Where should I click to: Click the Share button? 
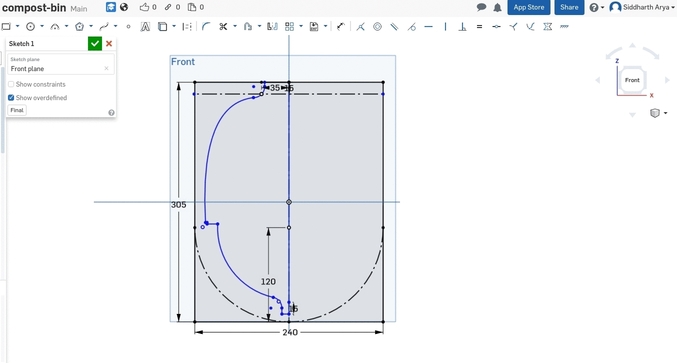(x=569, y=7)
